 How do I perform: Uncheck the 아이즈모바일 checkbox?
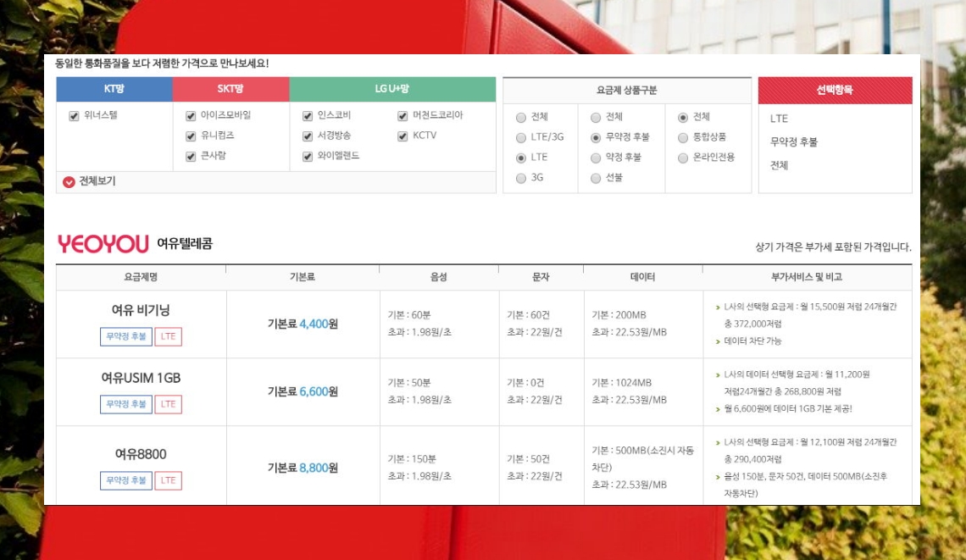[191, 116]
